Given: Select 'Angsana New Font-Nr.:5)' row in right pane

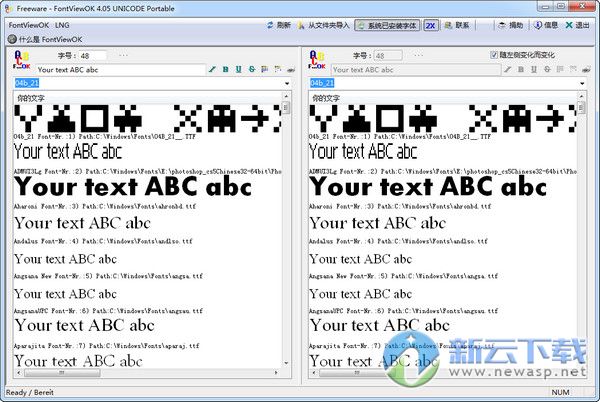Looking at the screenshot, I should click(x=403, y=276).
